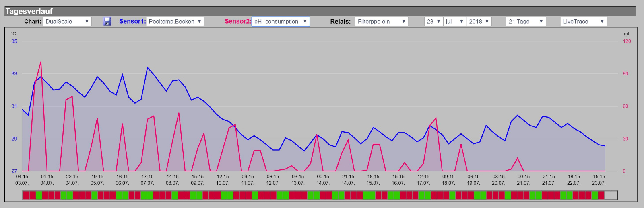
Task: Open the LiveTrace mode dropdown
Action: point(583,21)
